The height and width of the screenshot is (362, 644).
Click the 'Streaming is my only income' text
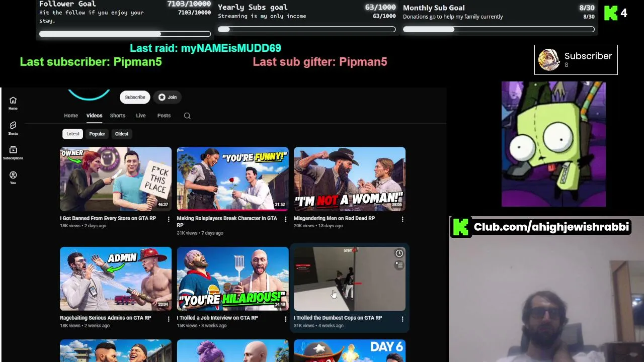(x=262, y=16)
